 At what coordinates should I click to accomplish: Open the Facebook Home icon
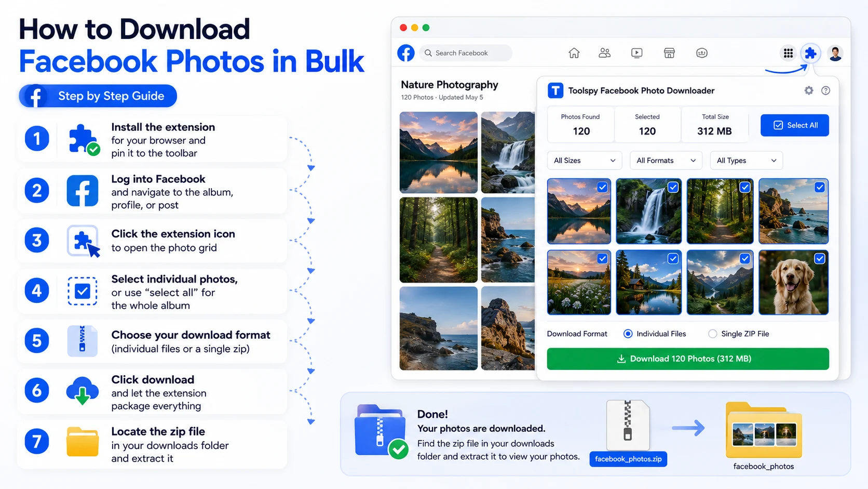point(574,53)
